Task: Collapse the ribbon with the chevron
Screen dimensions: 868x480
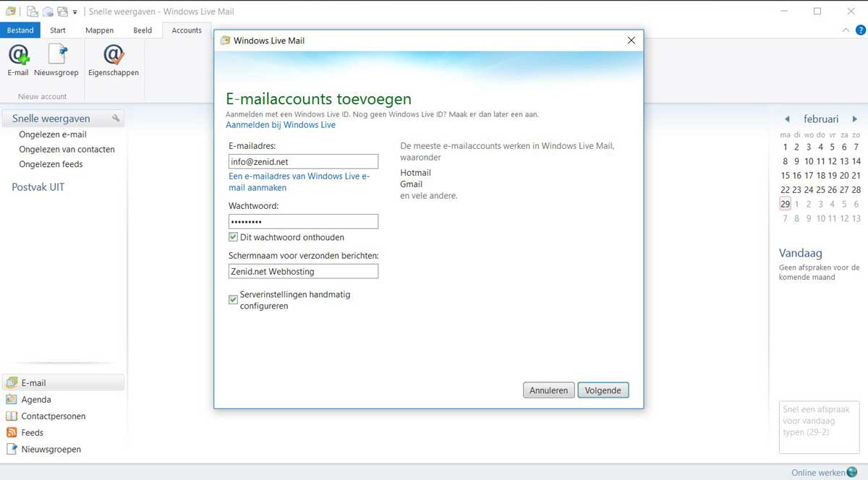Action: 846,30
